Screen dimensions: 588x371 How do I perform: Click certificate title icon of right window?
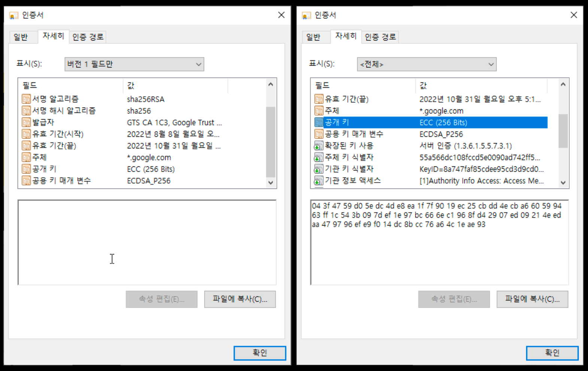[x=306, y=15]
